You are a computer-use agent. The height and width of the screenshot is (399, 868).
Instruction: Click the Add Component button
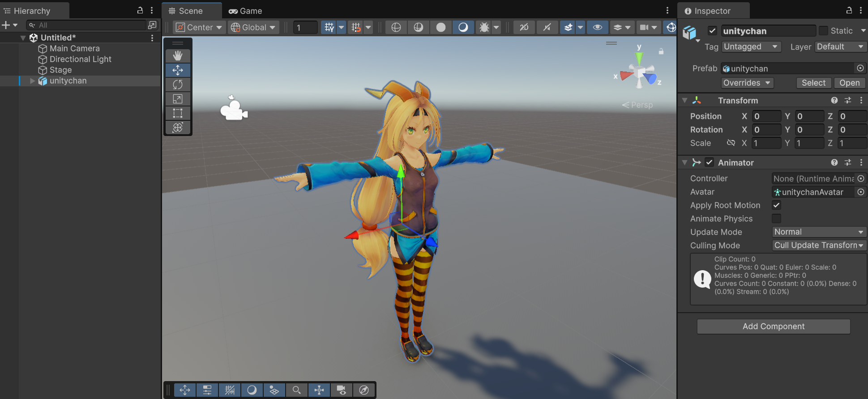(773, 327)
